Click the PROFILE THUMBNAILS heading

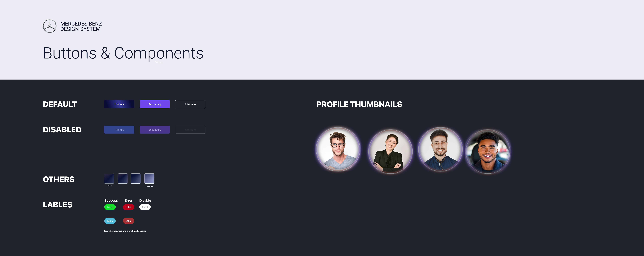359,104
